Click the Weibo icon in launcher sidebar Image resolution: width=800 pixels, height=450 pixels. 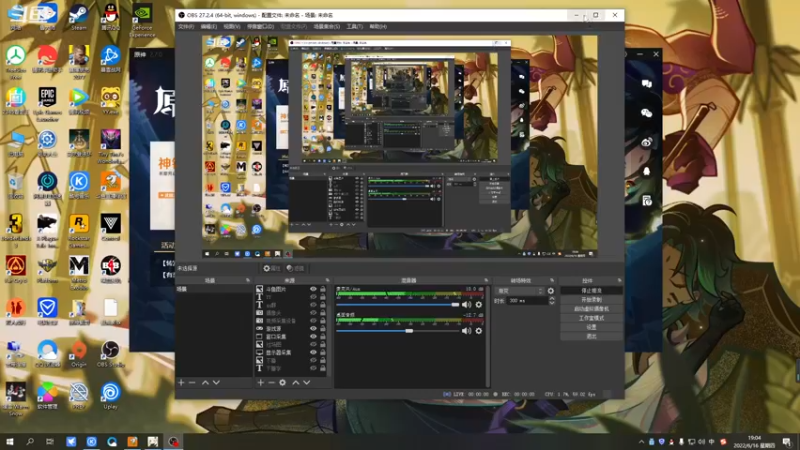[646, 142]
